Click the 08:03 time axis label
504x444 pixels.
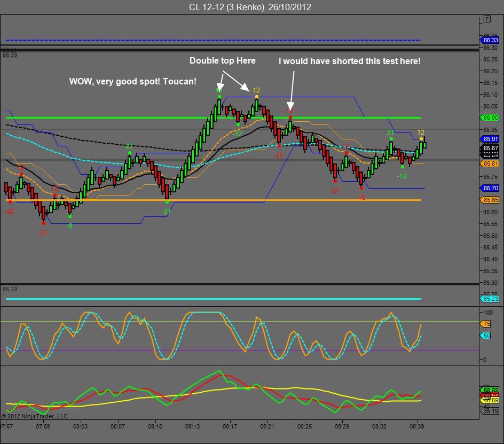80,426
